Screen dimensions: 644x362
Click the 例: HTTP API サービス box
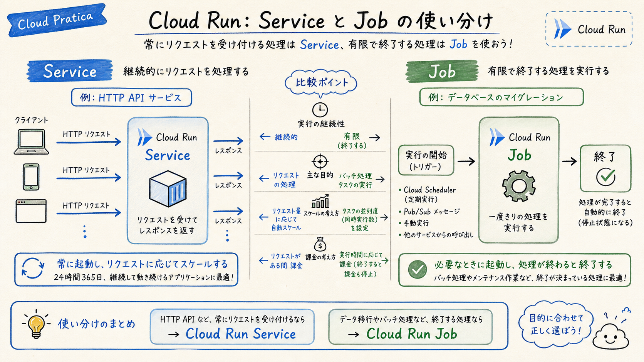tap(131, 98)
